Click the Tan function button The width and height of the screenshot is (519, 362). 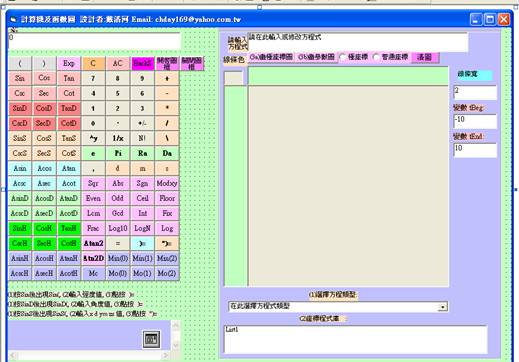(69, 78)
